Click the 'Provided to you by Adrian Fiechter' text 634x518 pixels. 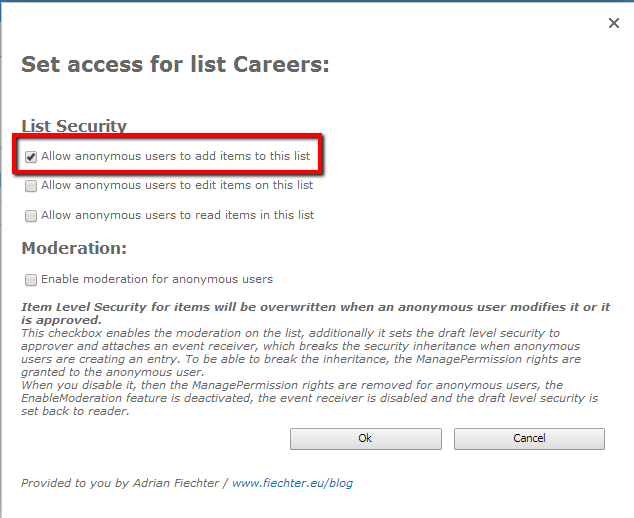(x=124, y=483)
